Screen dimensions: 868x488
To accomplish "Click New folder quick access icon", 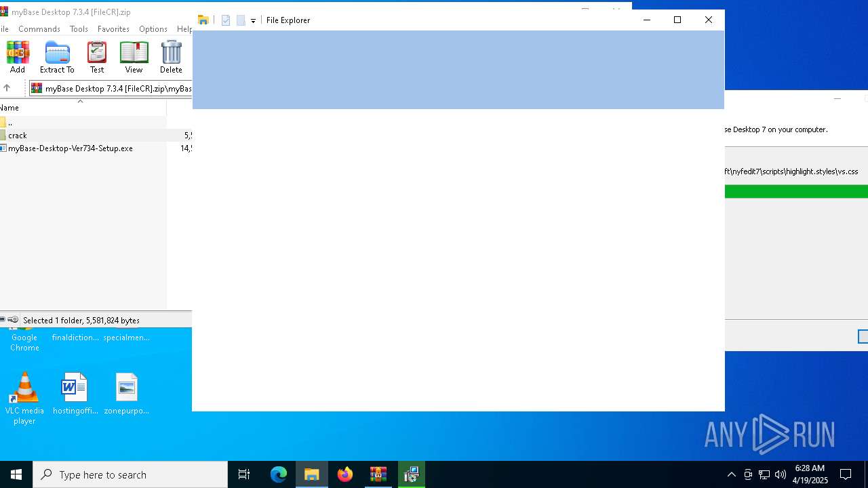I will pyautogui.click(x=241, y=20).
